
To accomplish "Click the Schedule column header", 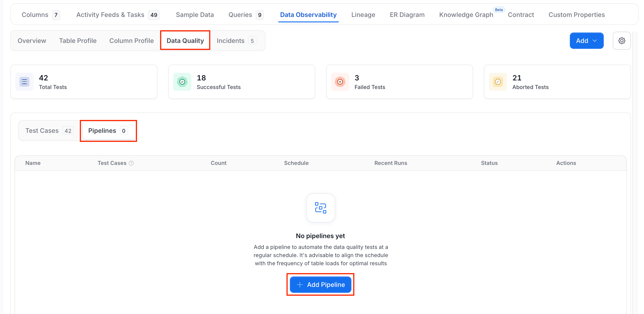I will [296, 163].
